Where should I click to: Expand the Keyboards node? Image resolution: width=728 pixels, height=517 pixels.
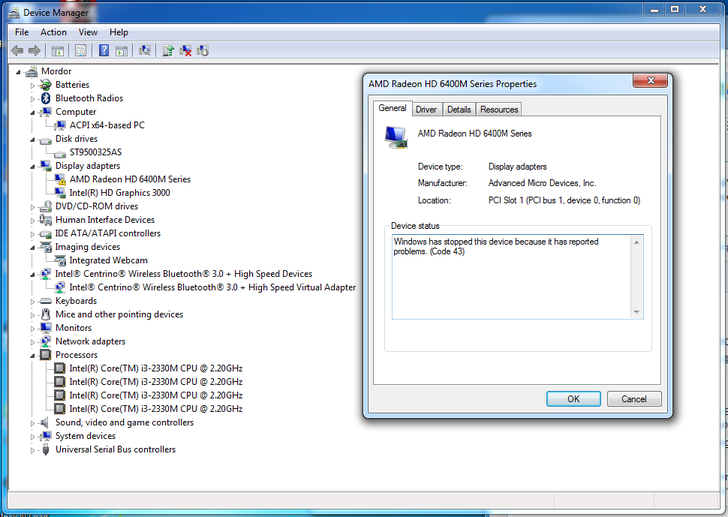(x=32, y=302)
